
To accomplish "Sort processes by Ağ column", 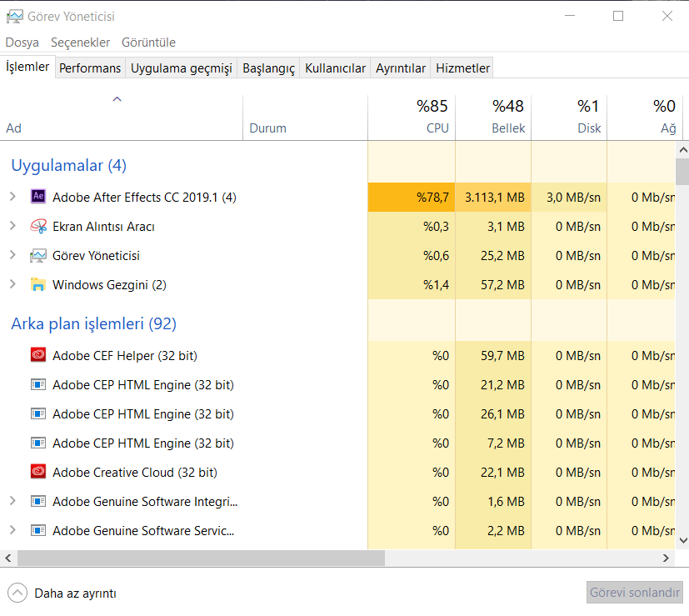I will coord(645,118).
